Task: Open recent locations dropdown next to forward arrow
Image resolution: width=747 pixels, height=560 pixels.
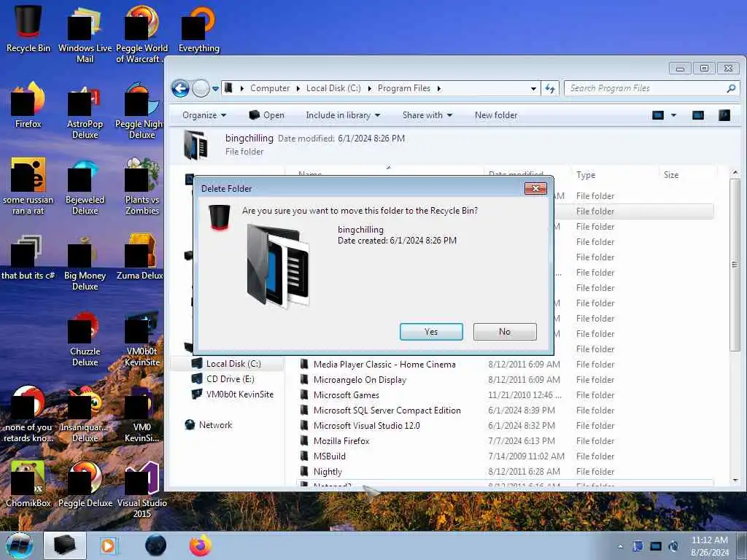Action: tap(215, 88)
